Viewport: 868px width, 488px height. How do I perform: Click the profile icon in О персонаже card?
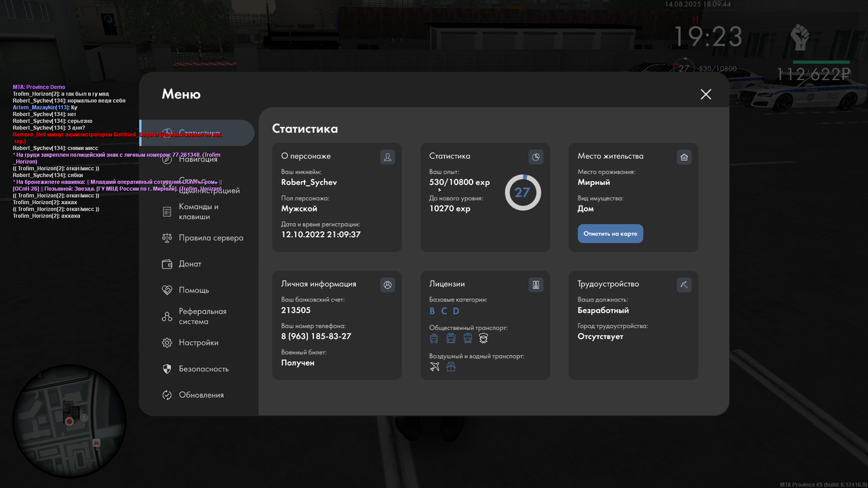click(388, 157)
